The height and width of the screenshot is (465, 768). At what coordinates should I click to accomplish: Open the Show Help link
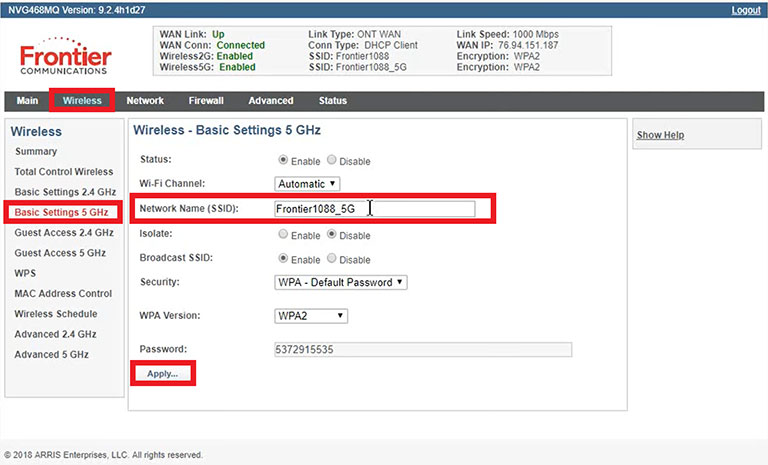(x=660, y=135)
